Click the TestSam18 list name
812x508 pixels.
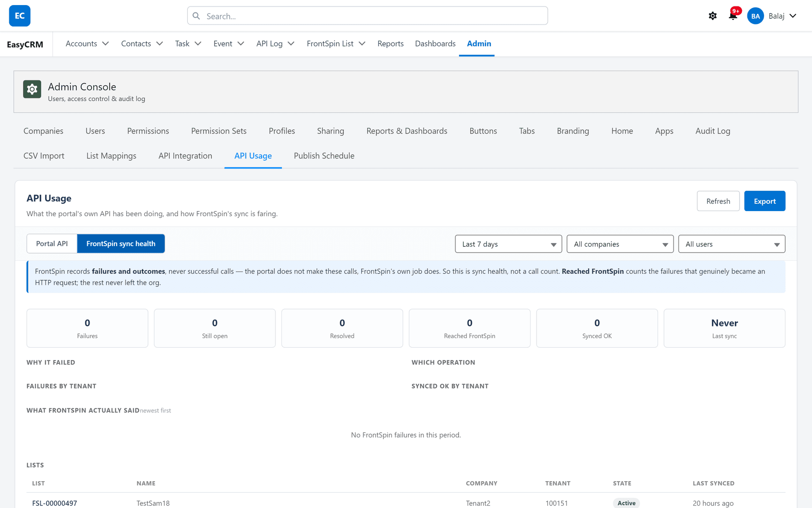[153, 503]
